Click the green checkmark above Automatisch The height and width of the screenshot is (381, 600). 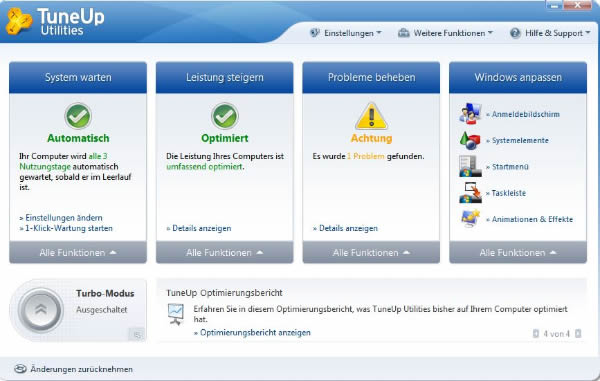coord(78,116)
